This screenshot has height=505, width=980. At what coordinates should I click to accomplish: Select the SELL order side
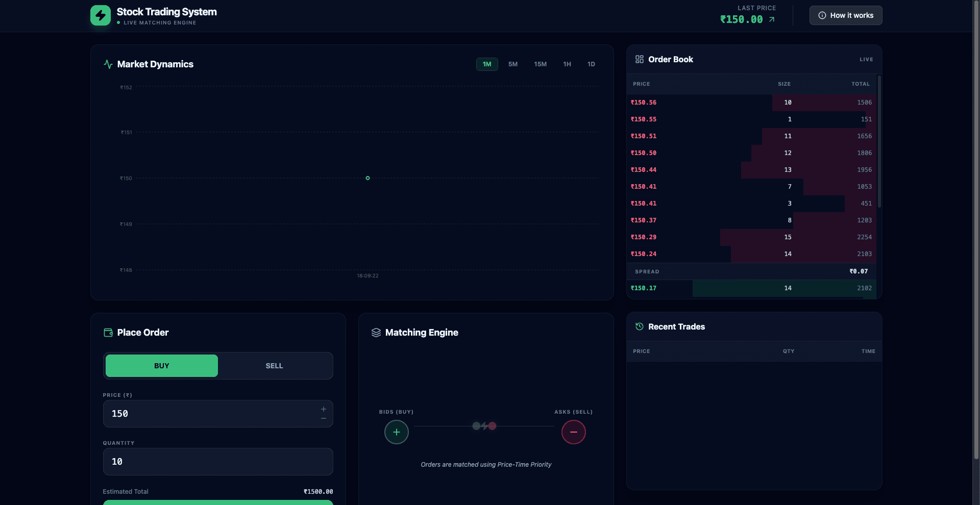pyautogui.click(x=274, y=366)
